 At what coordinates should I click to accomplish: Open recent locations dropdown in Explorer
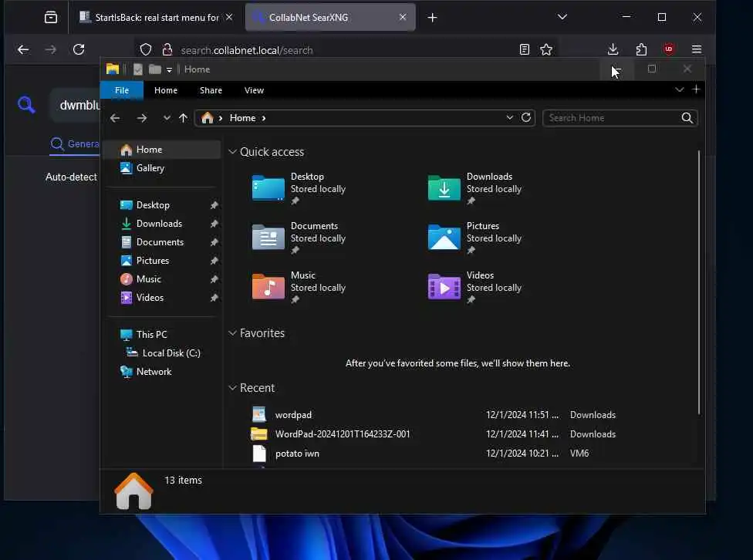166,118
